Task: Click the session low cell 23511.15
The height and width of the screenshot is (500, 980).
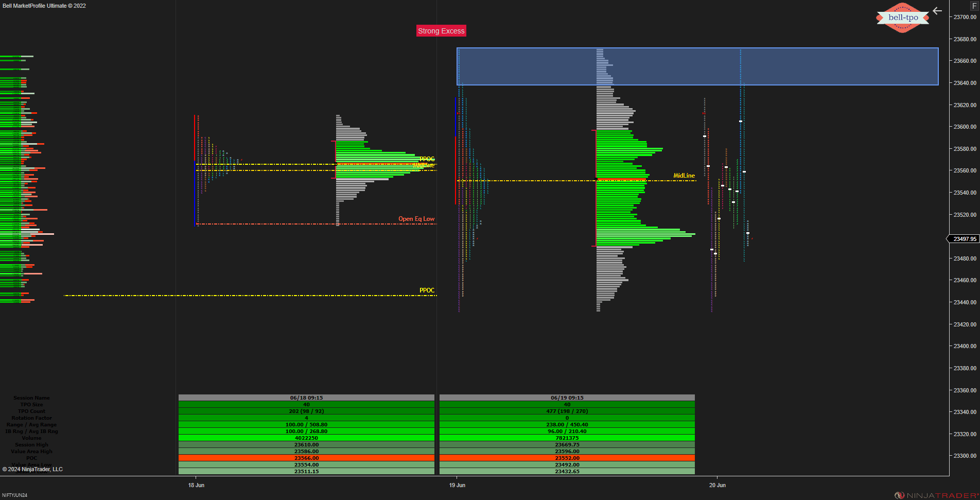Action: click(306, 471)
